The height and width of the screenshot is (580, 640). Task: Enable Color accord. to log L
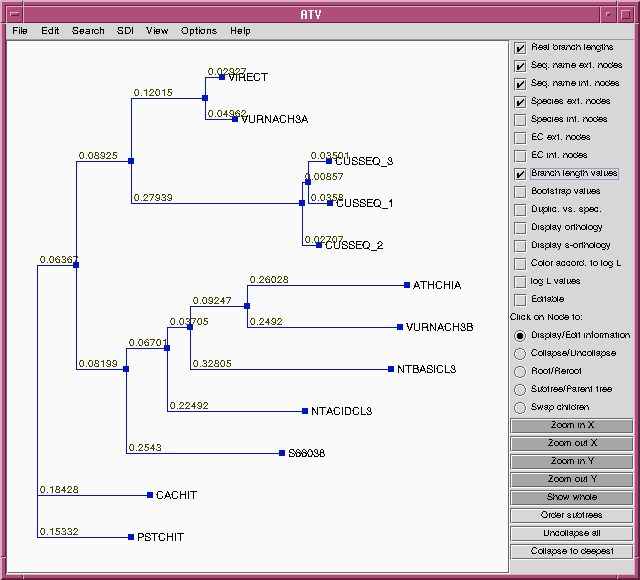click(x=520, y=264)
